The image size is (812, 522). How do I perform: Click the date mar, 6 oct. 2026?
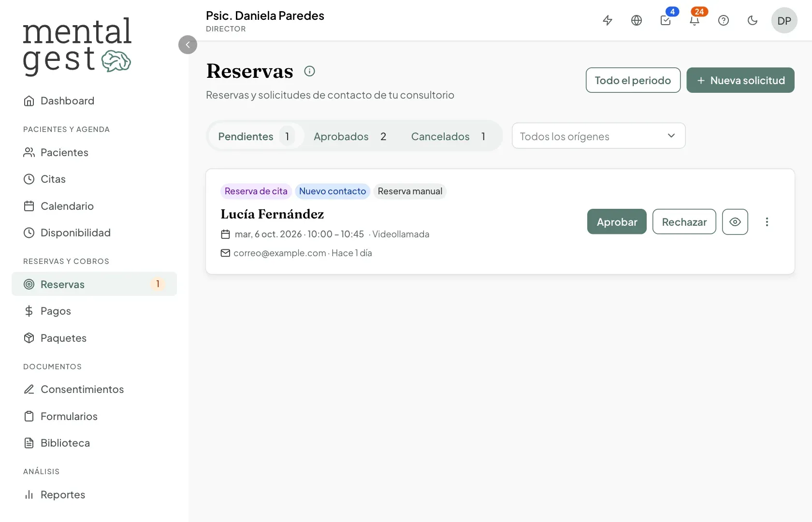[268, 234]
